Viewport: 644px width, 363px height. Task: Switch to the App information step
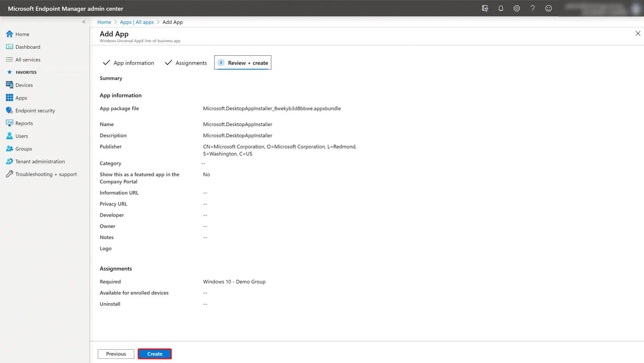pos(128,63)
